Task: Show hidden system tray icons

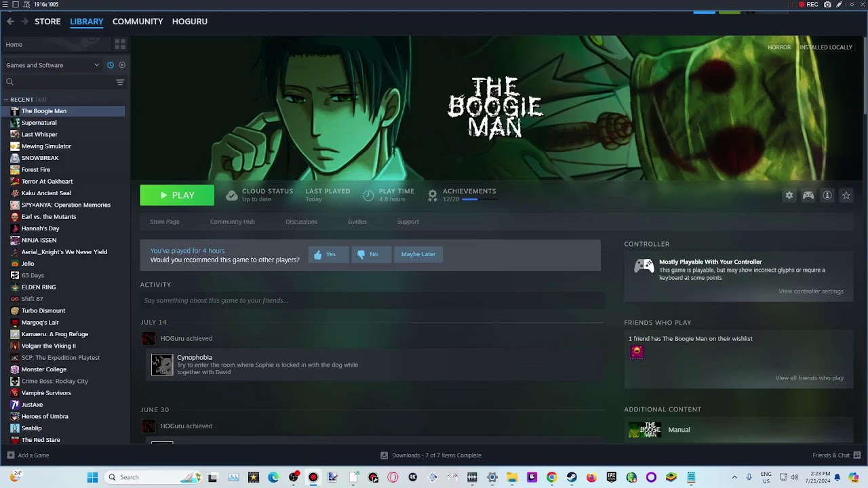Action: tap(734, 477)
